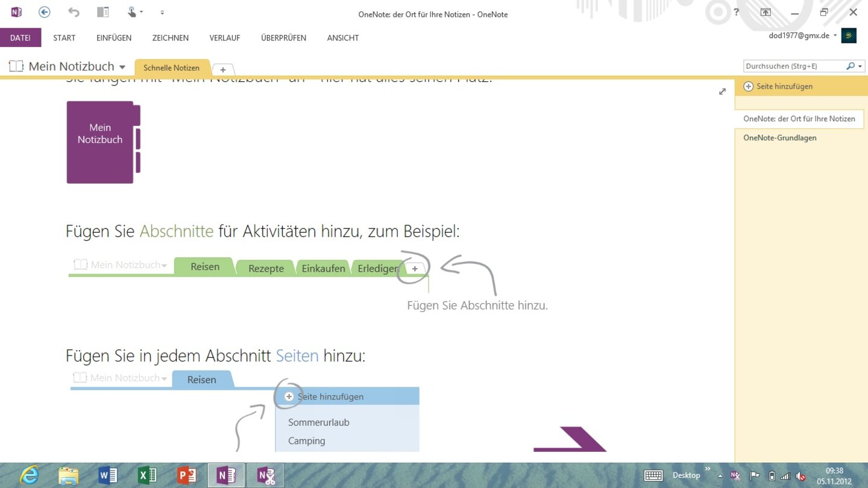The image size is (868, 488).
Task: Go back with the blue Back arrow
Action: pyautogui.click(x=44, y=12)
